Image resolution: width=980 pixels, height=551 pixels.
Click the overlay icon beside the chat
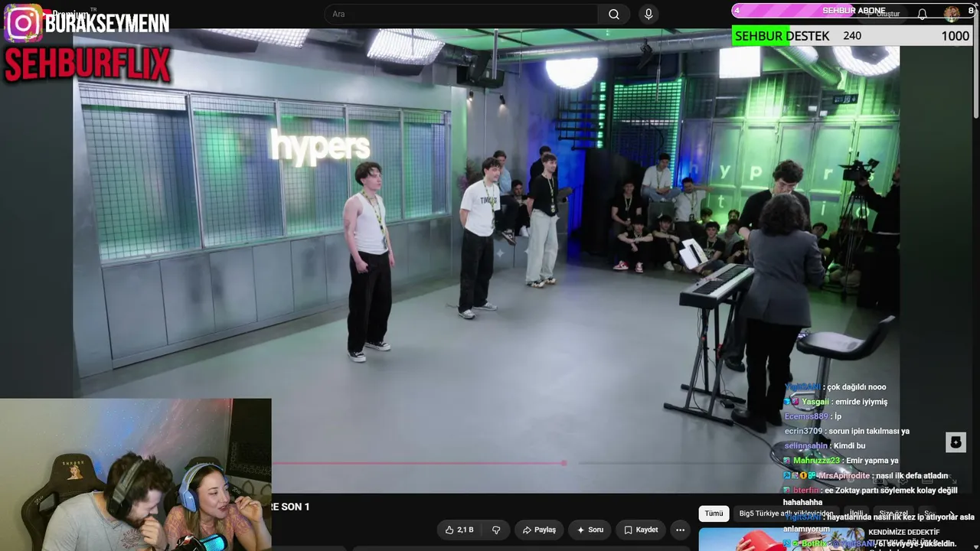point(955,442)
